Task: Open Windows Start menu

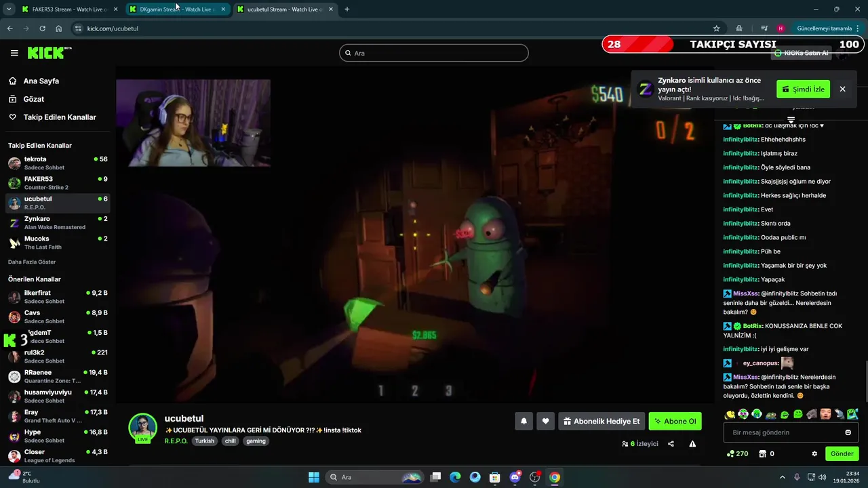Action: 314,477
